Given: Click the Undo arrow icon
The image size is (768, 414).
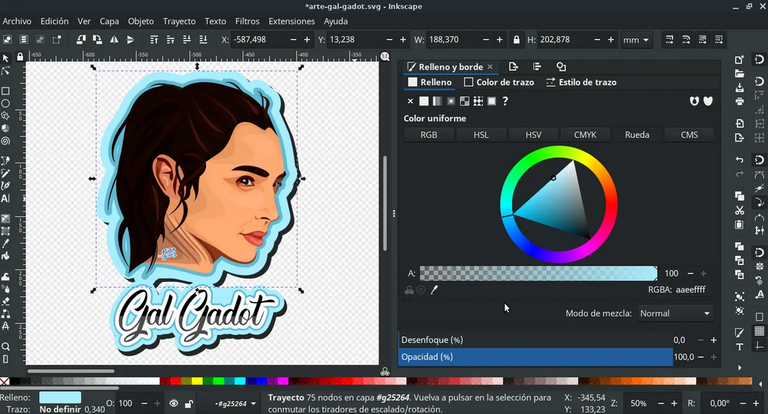Looking at the screenshot, I should 740,160.
